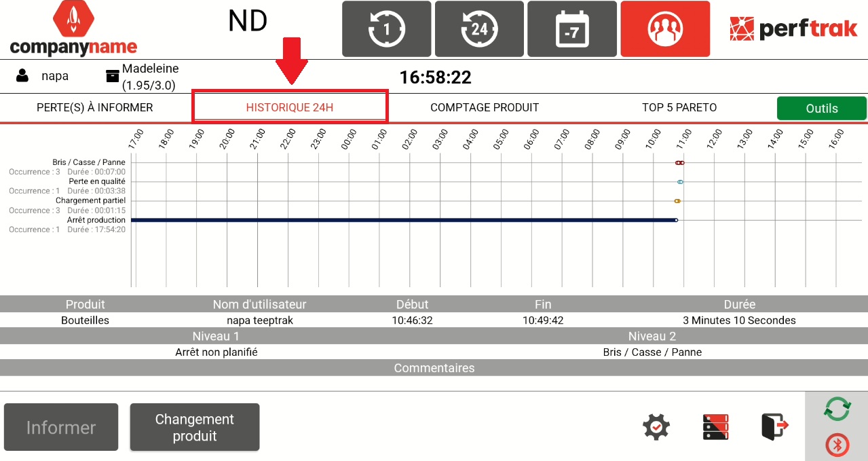Screen dimensions: 868x461
Task: Go to TOP 5 PARETO tab
Action: click(679, 107)
